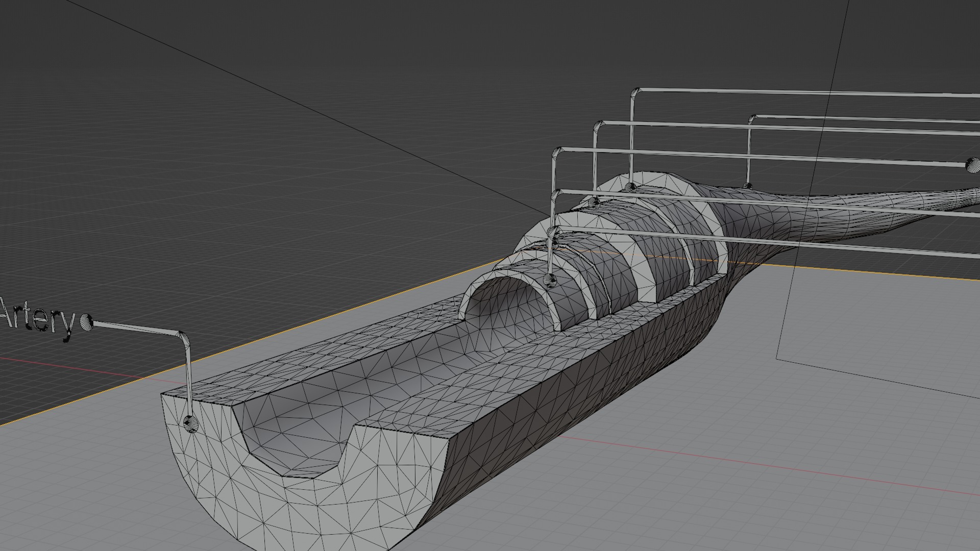Select the topmost horizontal label leader line
Image resolution: width=980 pixels, height=551 pixels.
tap(806, 93)
